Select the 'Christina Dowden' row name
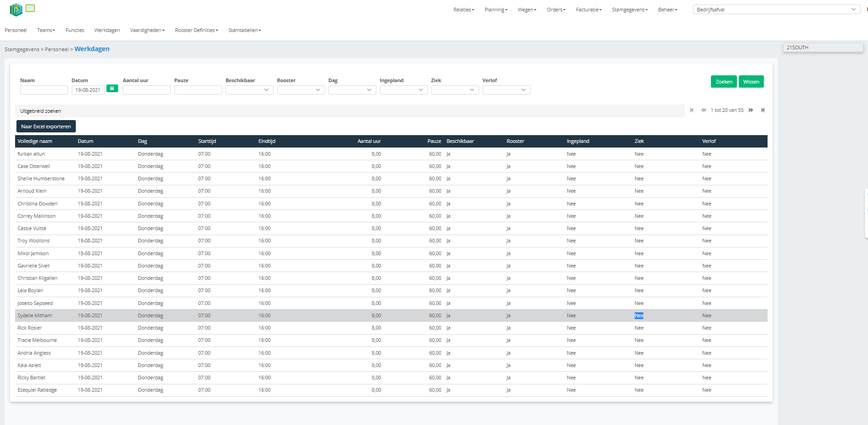Screen dimensions: 868x425 [x=37, y=204]
